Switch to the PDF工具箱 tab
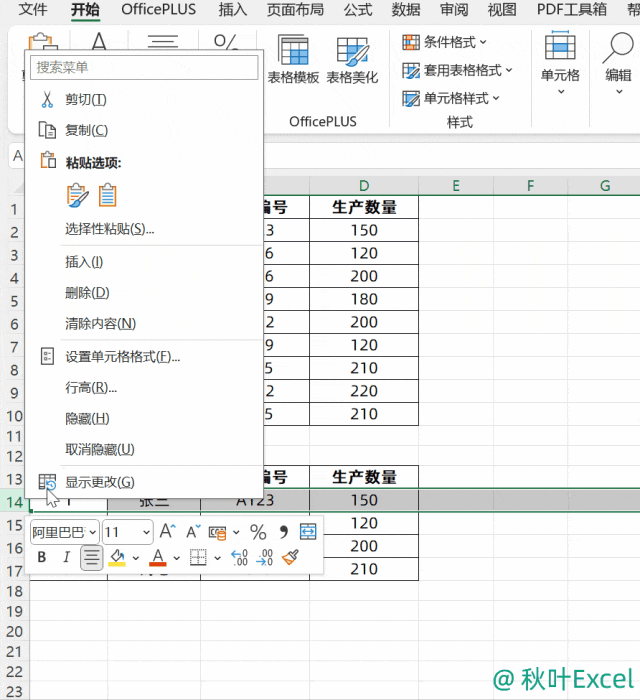Viewport: 640px width, 700px height. pos(572,9)
